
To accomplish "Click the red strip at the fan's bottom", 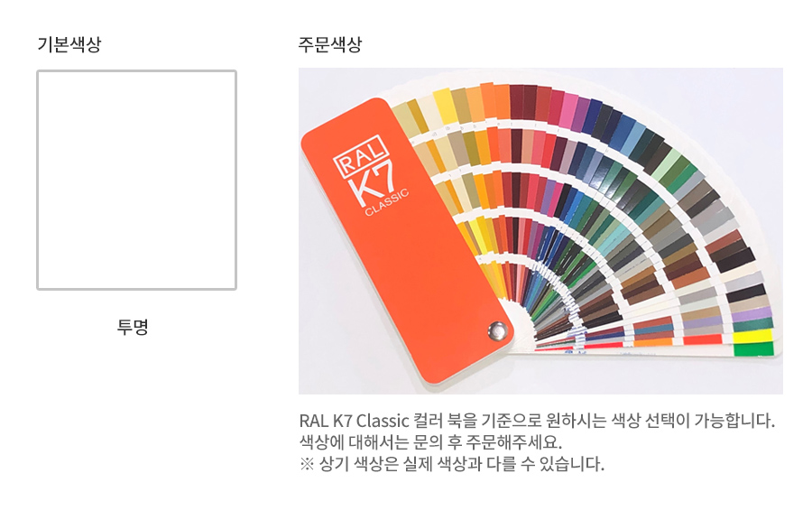I will pyautogui.click(x=703, y=340).
